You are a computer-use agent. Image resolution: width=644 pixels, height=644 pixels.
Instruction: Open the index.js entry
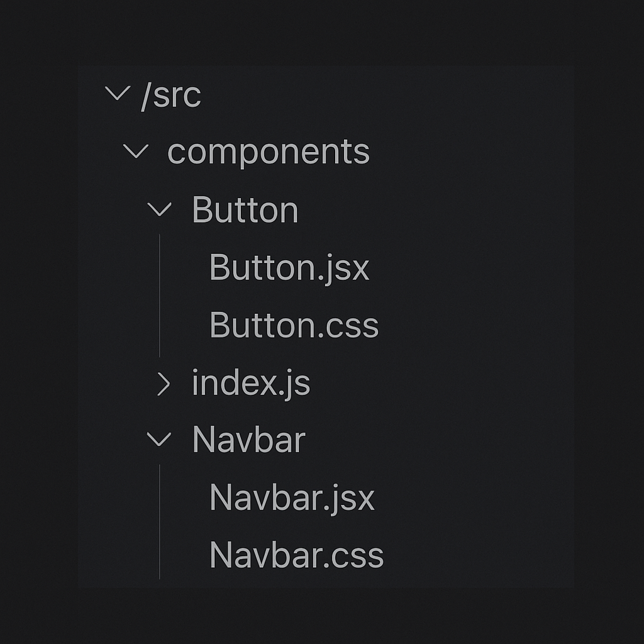click(251, 383)
